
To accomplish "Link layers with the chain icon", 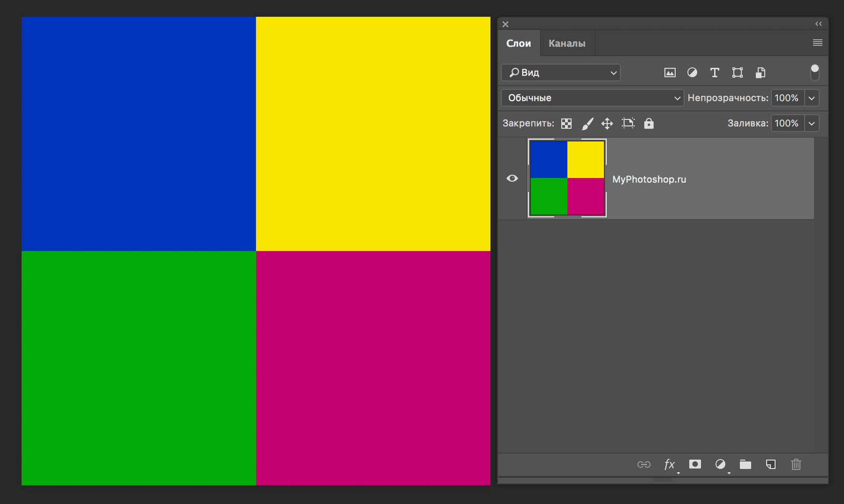I will [x=644, y=464].
